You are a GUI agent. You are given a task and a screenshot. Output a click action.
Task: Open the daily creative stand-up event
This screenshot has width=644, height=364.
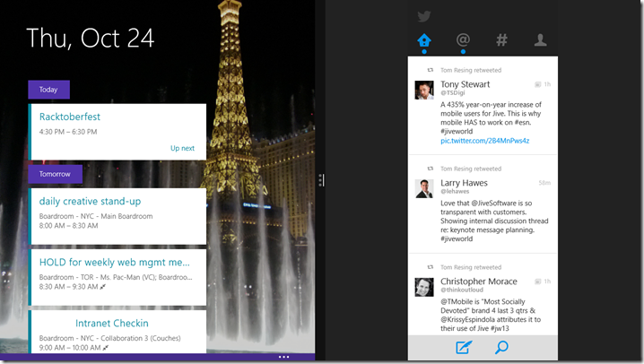pyautogui.click(x=117, y=216)
